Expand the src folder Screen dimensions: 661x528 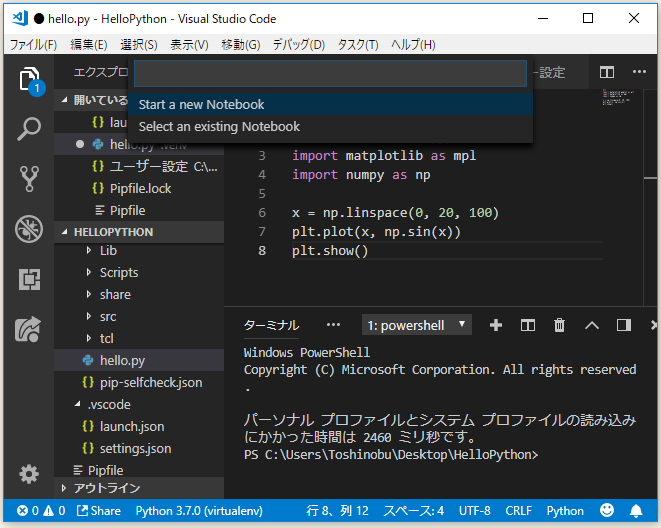click(89, 316)
